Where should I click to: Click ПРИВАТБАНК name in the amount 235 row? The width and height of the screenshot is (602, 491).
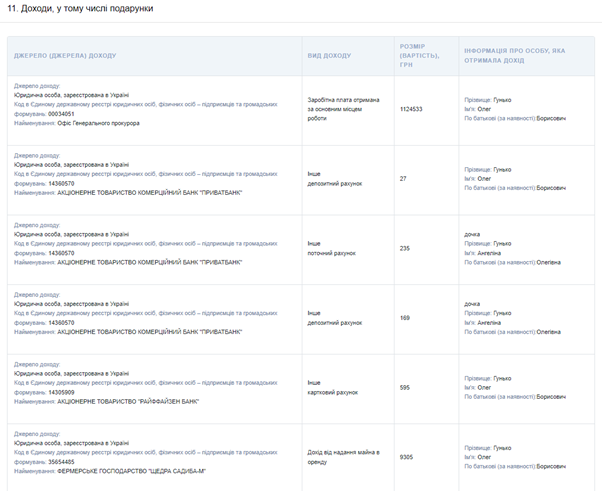click(x=150, y=263)
